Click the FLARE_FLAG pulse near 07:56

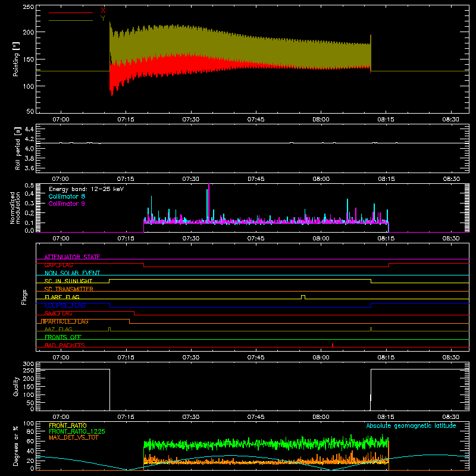tap(303, 297)
